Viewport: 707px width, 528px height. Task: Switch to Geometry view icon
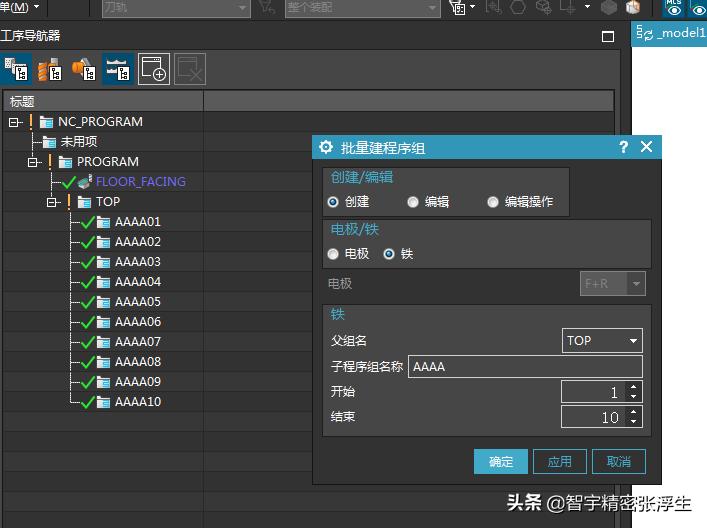click(x=84, y=69)
